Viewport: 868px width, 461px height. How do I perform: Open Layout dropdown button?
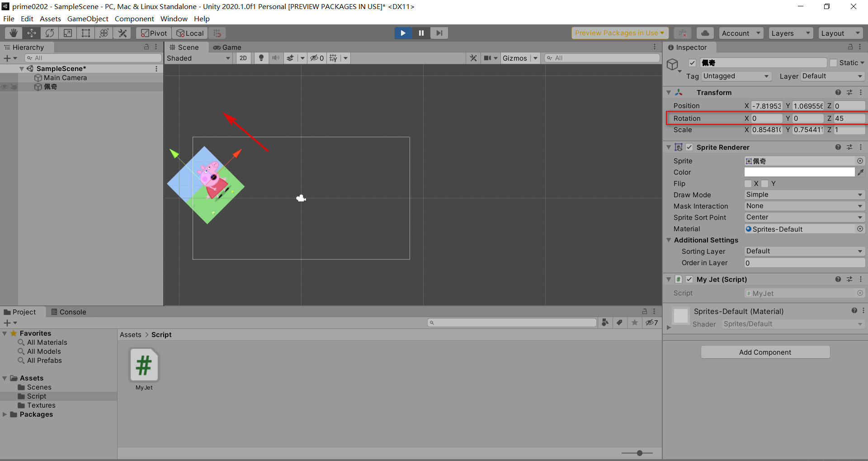pyautogui.click(x=840, y=33)
